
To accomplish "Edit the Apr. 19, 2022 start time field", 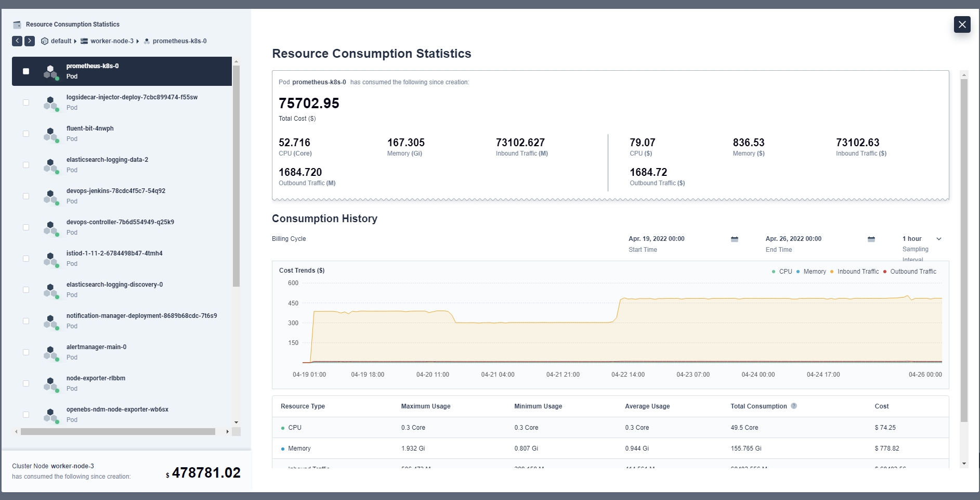I will (x=657, y=239).
